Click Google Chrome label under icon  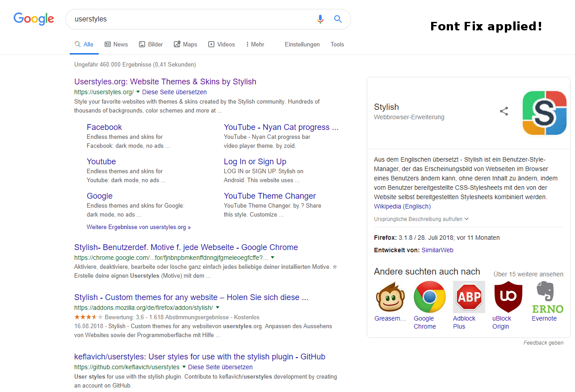425,322
